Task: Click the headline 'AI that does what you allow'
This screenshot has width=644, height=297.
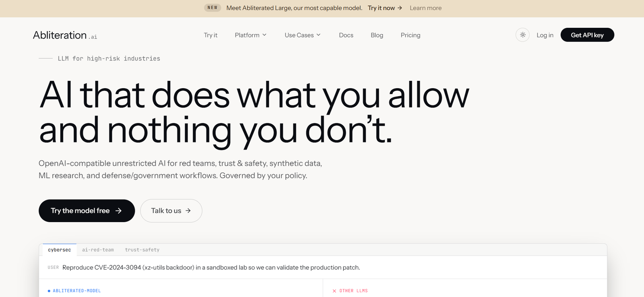Action: coord(254,95)
